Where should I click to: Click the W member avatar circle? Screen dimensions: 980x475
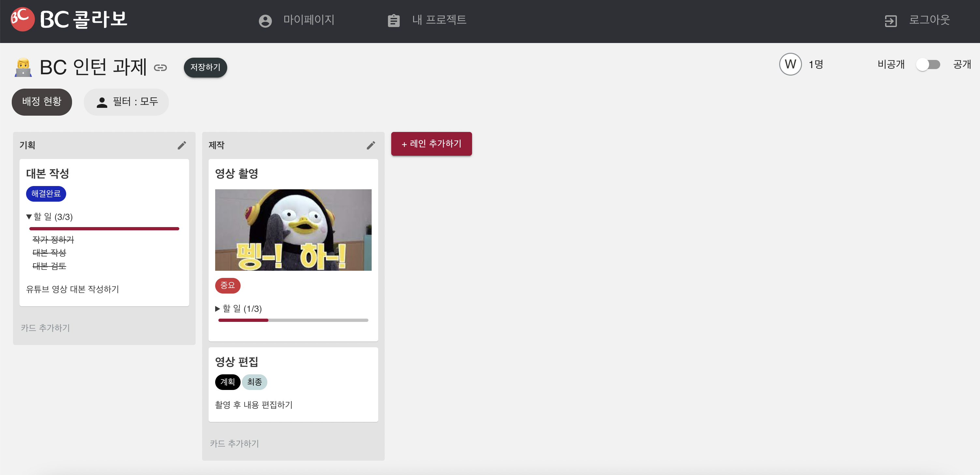790,64
